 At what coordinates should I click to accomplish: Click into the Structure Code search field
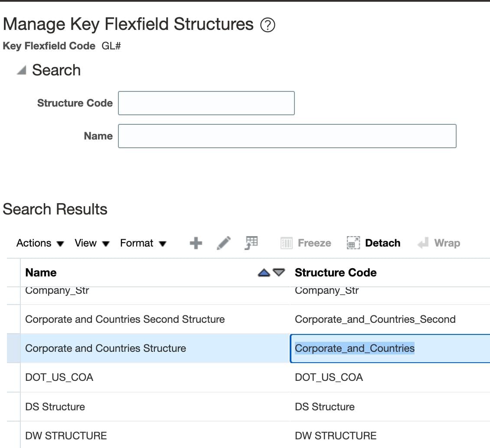point(206,103)
